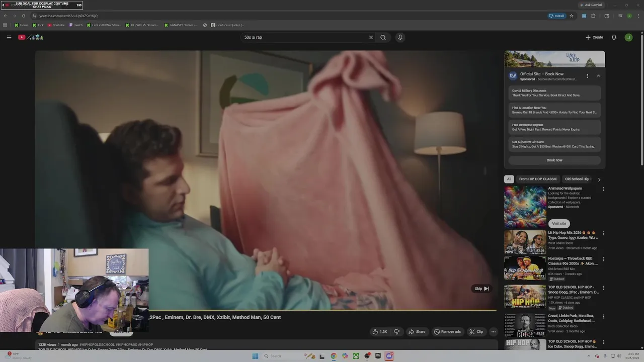This screenshot has width=644, height=362.
Task: Open Animated Wallpapers ad thumbnail
Action: coord(525,207)
